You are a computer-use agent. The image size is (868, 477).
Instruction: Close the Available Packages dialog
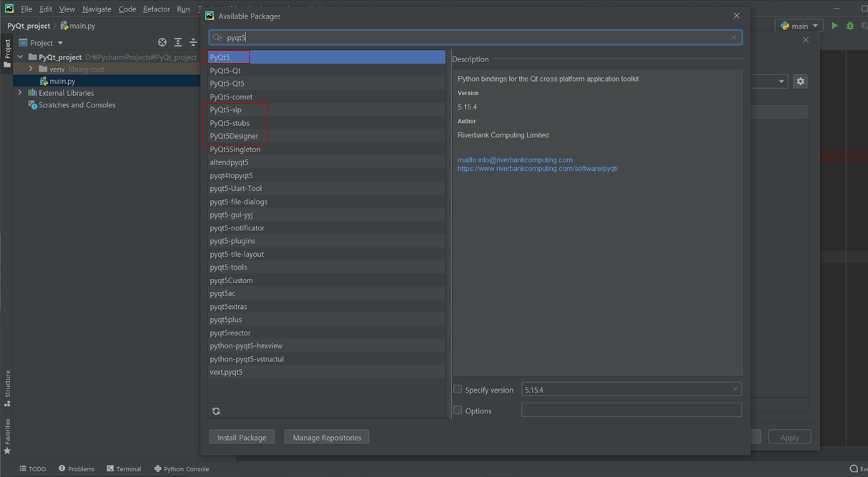coord(736,16)
